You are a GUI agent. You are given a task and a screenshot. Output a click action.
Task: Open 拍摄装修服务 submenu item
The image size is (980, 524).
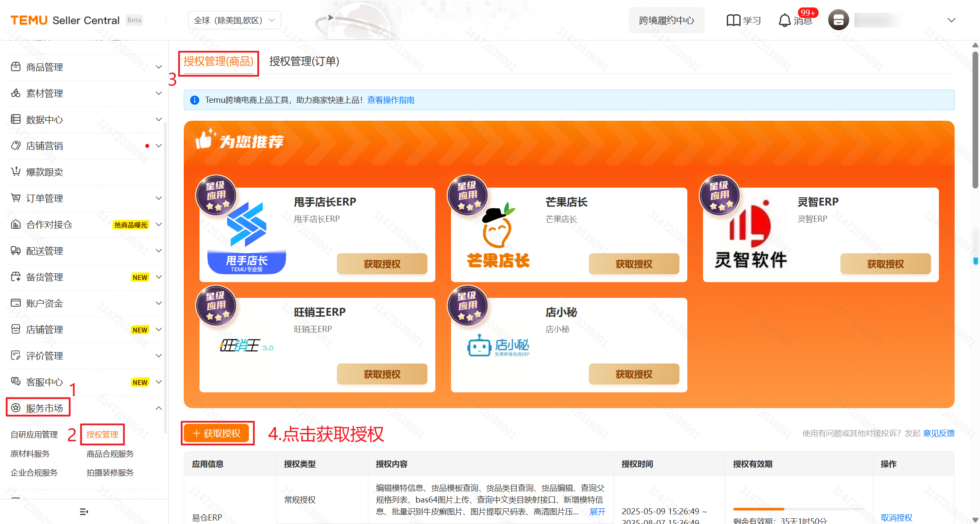pos(110,472)
